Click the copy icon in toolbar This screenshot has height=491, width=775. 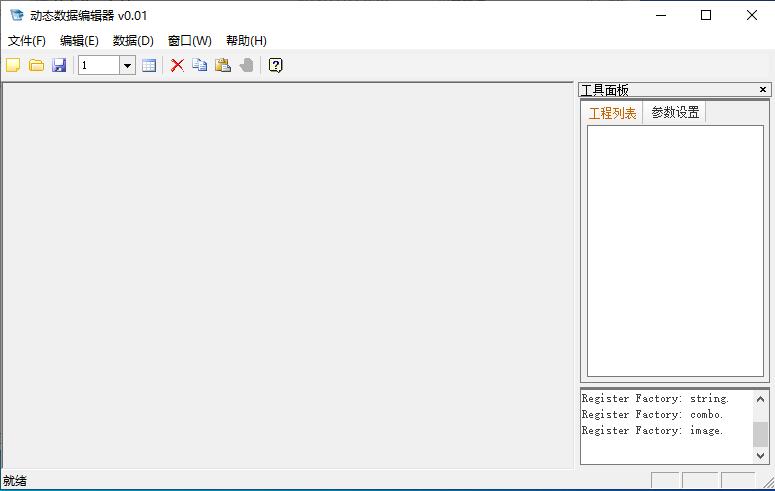(x=200, y=65)
